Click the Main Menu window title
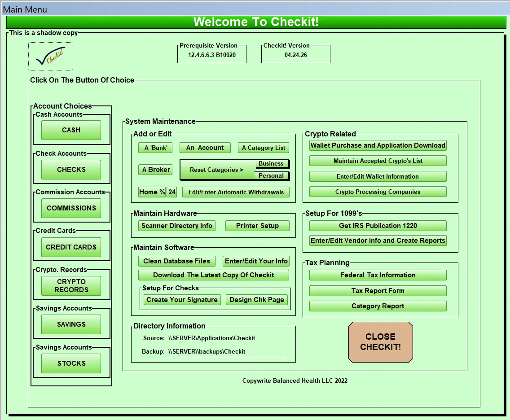The image size is (510, 420). point(25,10)
